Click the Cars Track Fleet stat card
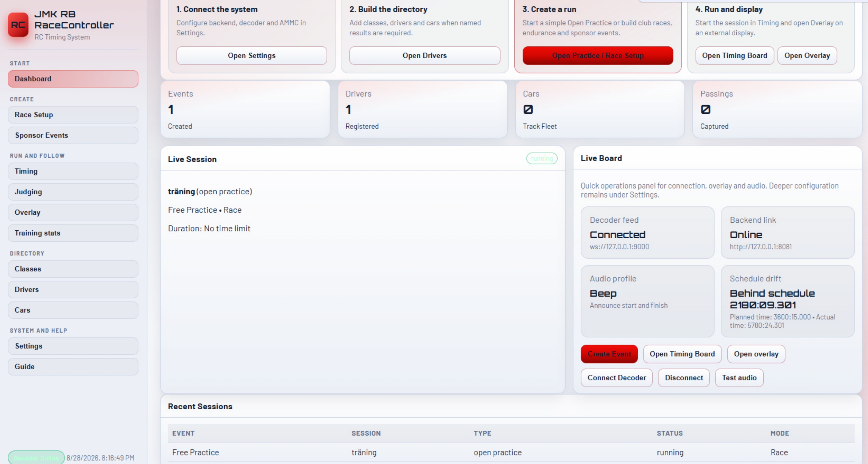The height and width of the screenshot is (464, 868). pos(600,110)
